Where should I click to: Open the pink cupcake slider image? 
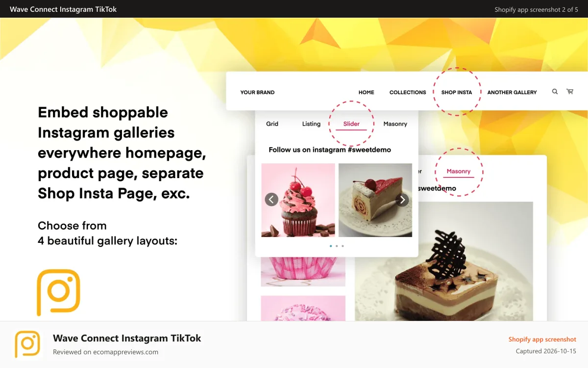point(298,200)
